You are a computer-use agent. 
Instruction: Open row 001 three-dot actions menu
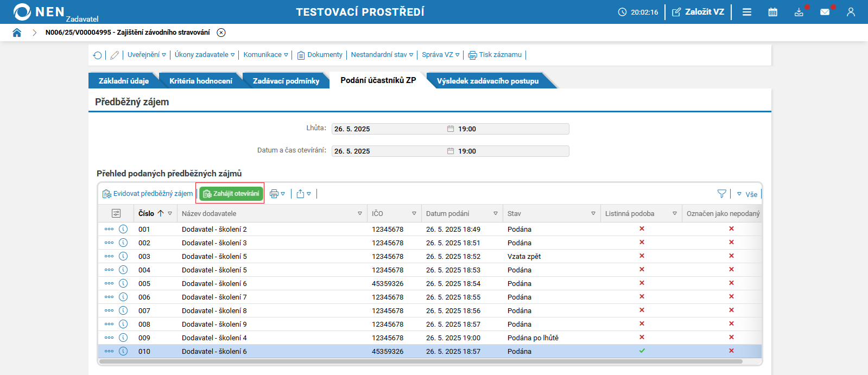109,229
